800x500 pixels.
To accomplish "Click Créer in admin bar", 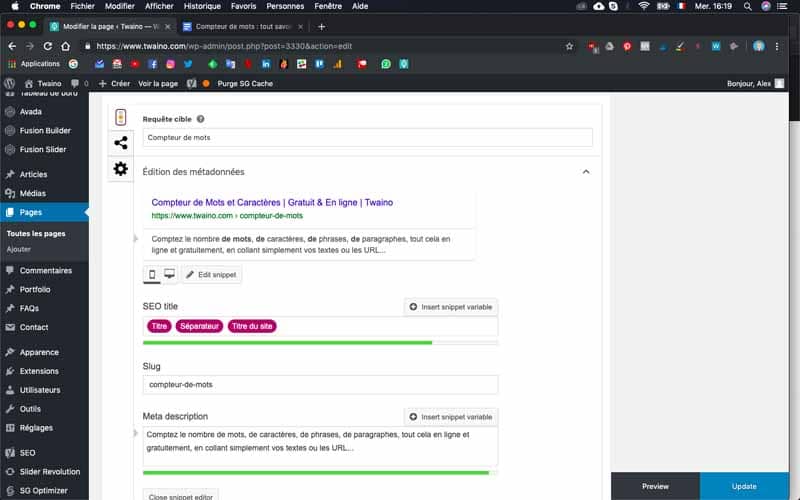I will pos(114,83).
